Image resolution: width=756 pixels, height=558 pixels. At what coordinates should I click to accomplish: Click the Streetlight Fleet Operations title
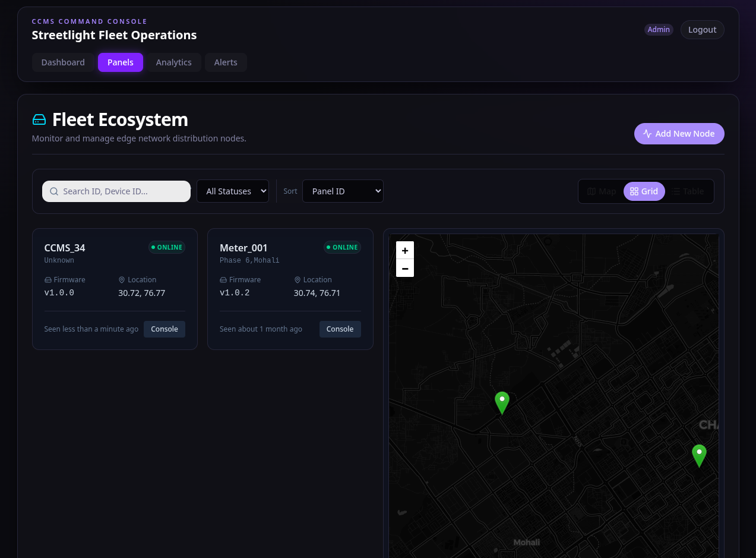114,35
